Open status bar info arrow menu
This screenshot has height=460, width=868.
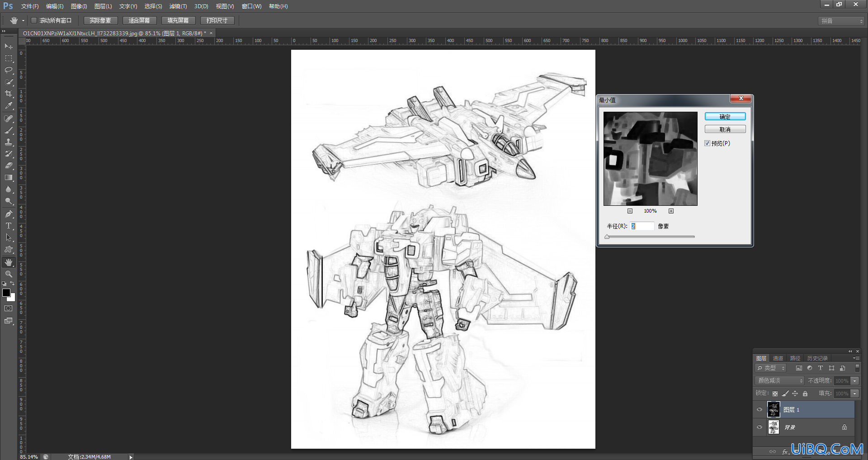[x=131, y=457]
